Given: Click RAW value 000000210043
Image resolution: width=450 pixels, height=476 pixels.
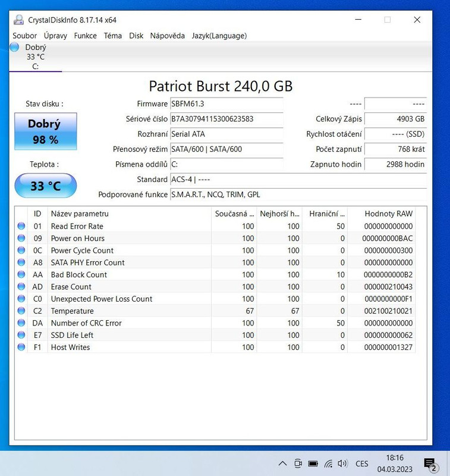Looking at the screenshot, I should 388,287.
